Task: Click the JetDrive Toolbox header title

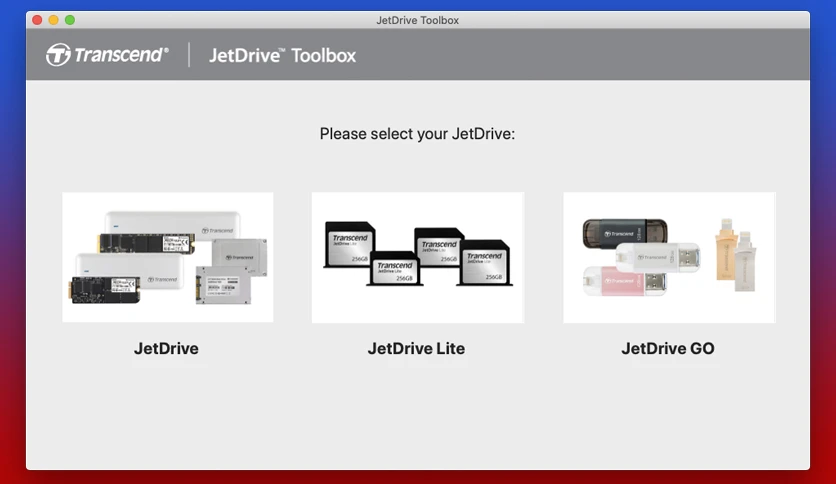Action: [x=283, y=55]
